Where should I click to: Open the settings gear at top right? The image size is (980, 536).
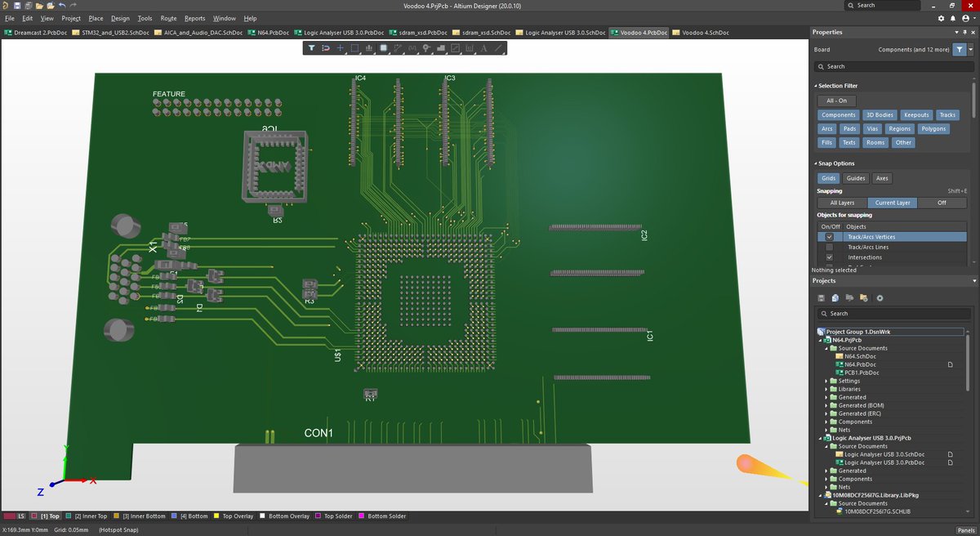[x=941, y=18]
